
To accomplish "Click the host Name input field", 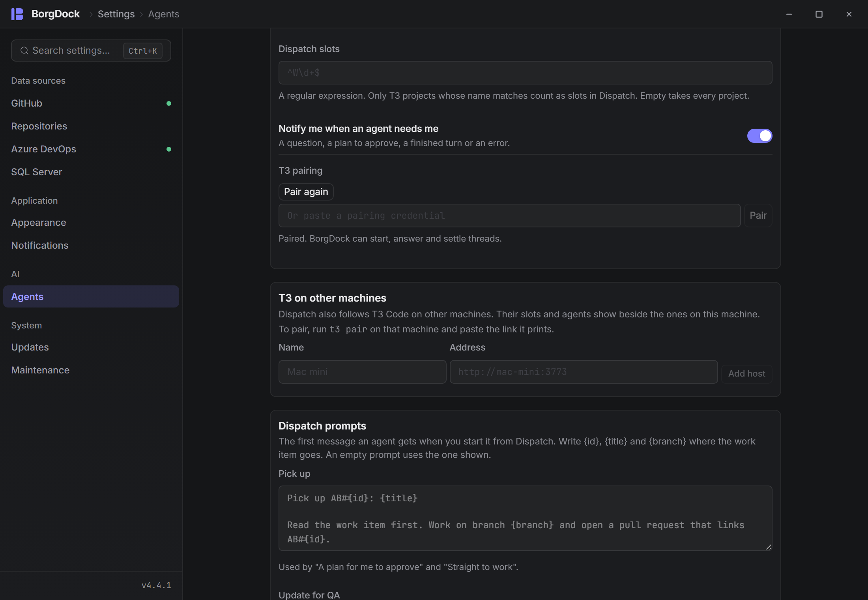I will click(x=362, y=372).
